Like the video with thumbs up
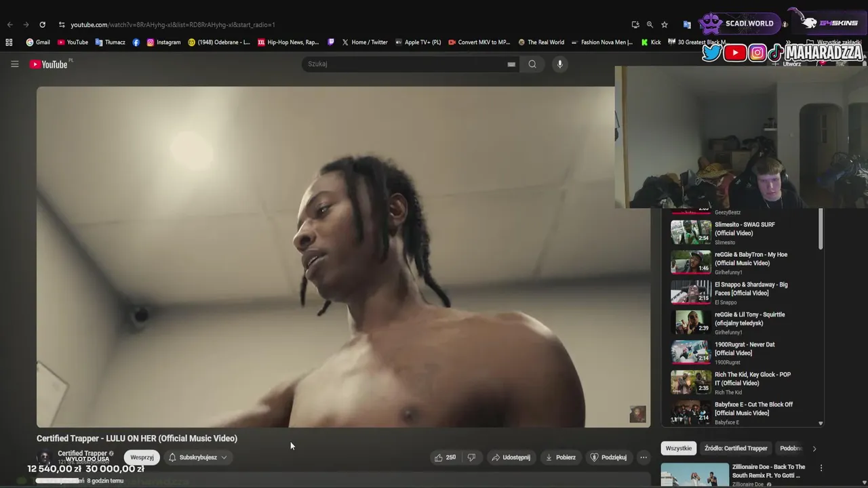 445,457
